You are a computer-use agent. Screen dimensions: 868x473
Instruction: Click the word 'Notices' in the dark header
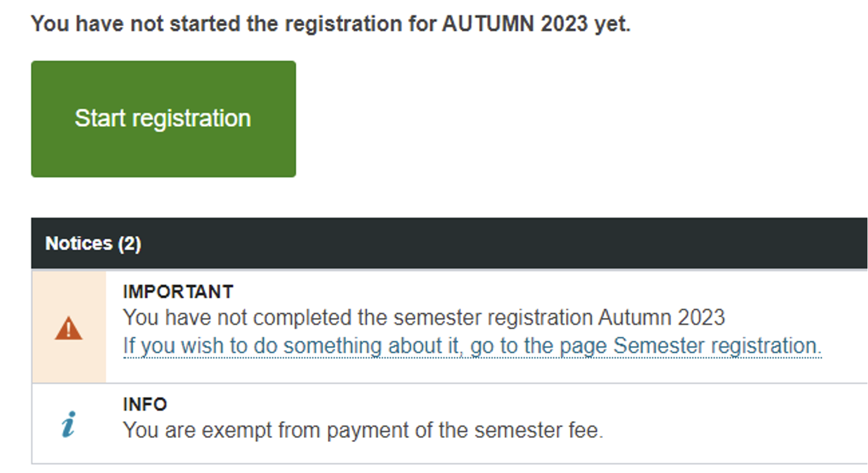coord(79,243)
